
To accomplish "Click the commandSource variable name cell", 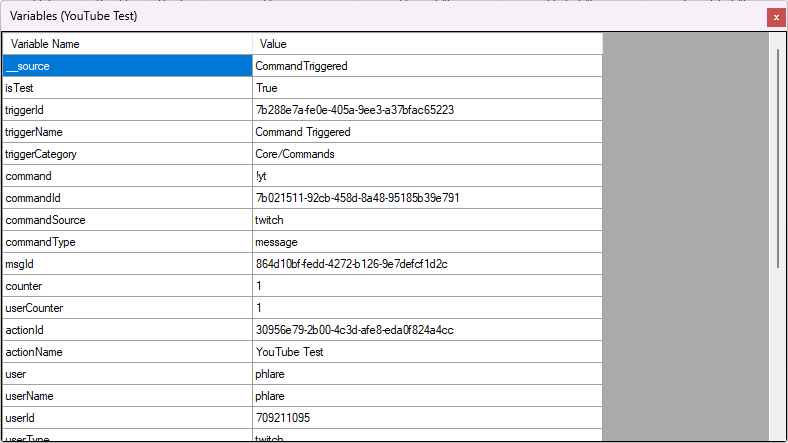I will tap(127, 220).
